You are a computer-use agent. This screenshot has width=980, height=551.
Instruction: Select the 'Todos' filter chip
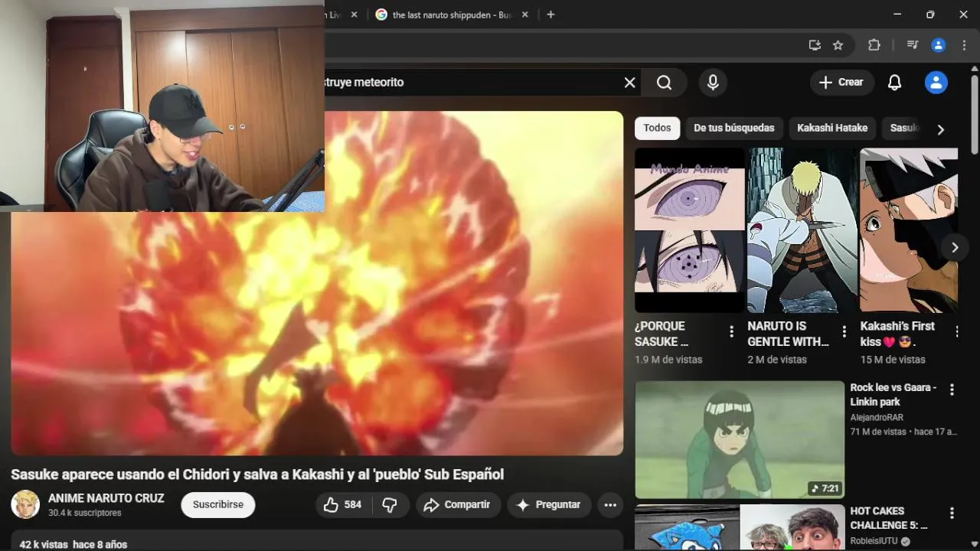[657, 128]
